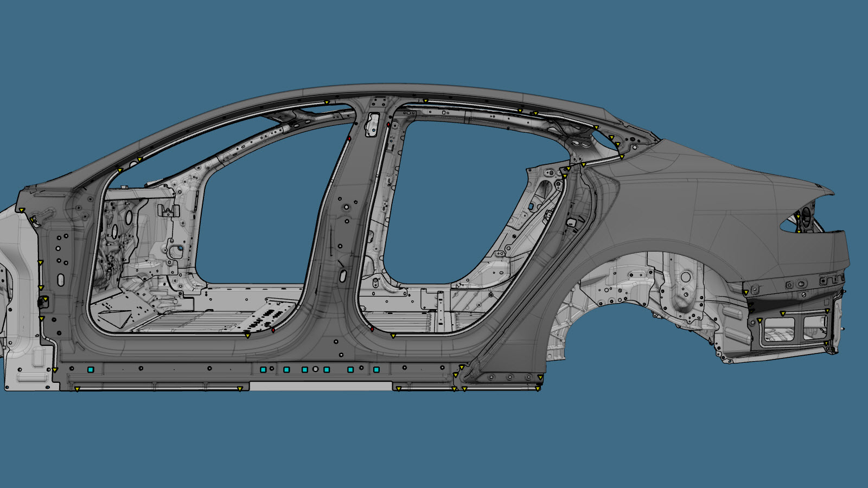Click yellow triangle at top-left of hinge pillar

click(22, 210)
